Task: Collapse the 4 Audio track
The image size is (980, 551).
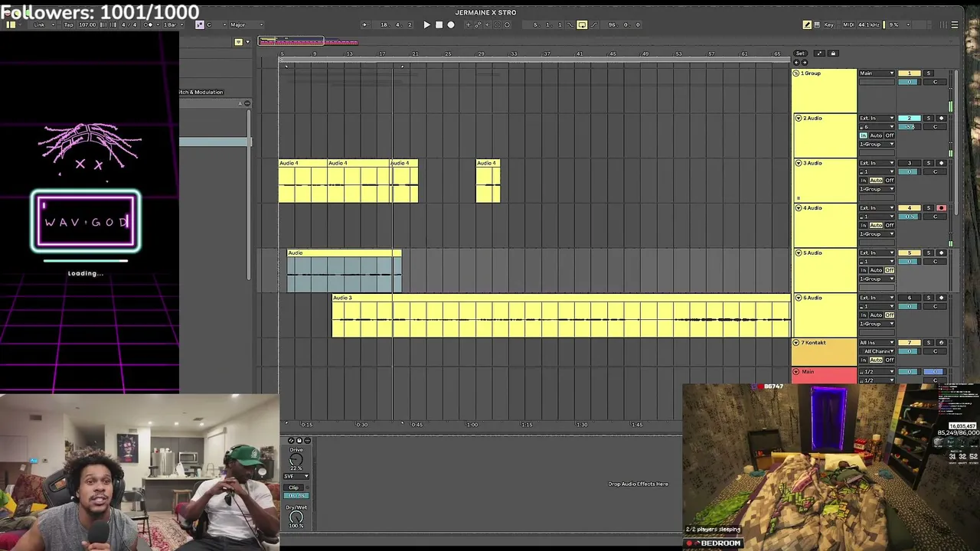Action: [x=798, y=208]
